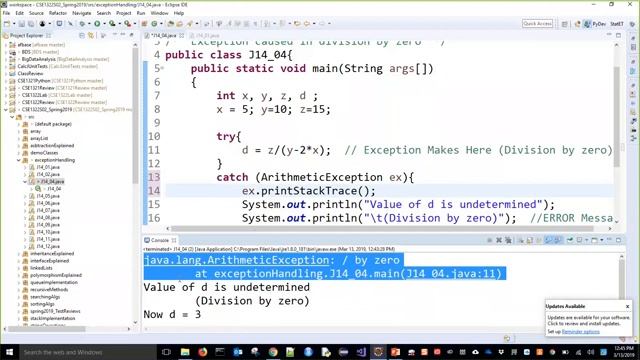Viewport: 640px width, 360px height.
Task: Select the Project Explorer tab
Action: click(27, 36)
